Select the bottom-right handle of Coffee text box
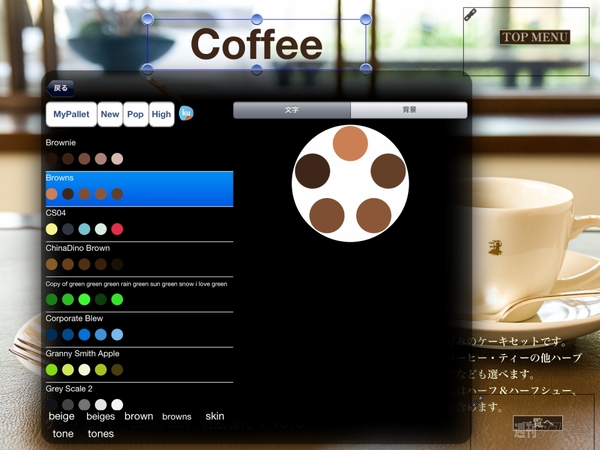The image size is (600, 450). pos(366,69)
